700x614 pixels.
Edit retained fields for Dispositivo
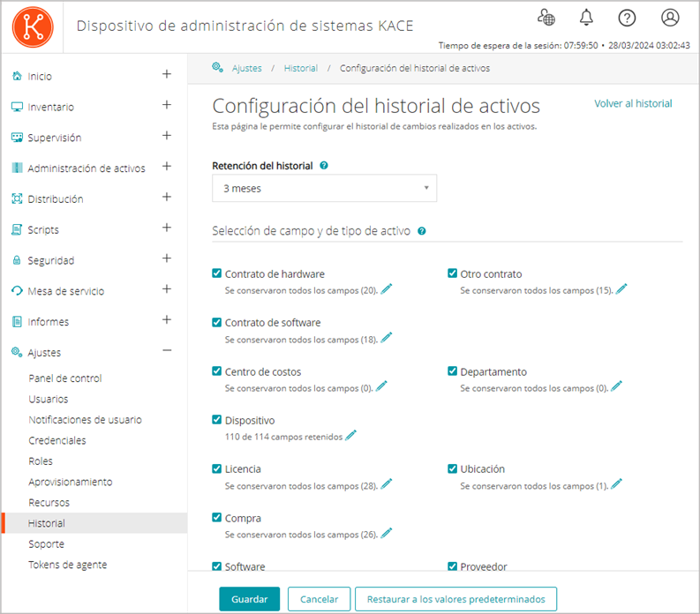pyautogui.click(x=351, y=435)
